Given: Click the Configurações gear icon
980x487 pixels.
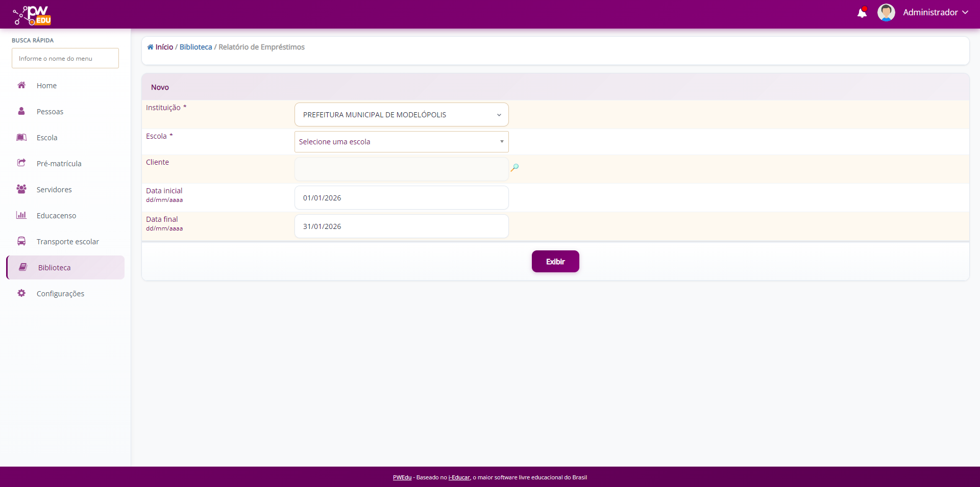Looking at the screenshot, I should coord(21,293).
